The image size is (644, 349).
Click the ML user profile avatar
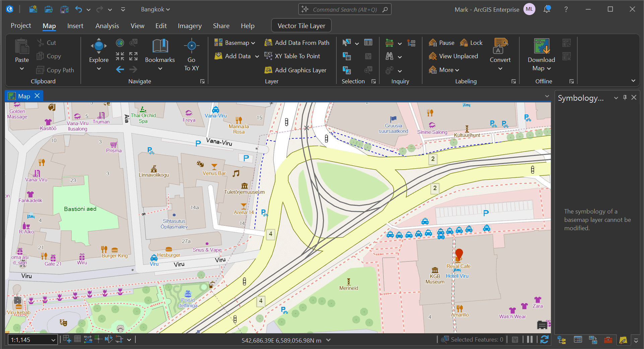[529, 9]
